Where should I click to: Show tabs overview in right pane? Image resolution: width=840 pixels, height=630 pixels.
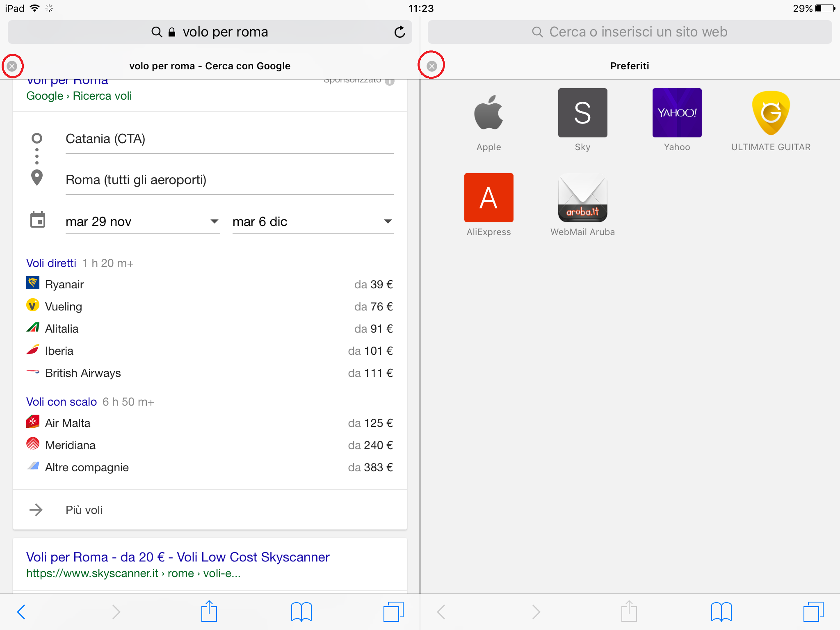813,612
